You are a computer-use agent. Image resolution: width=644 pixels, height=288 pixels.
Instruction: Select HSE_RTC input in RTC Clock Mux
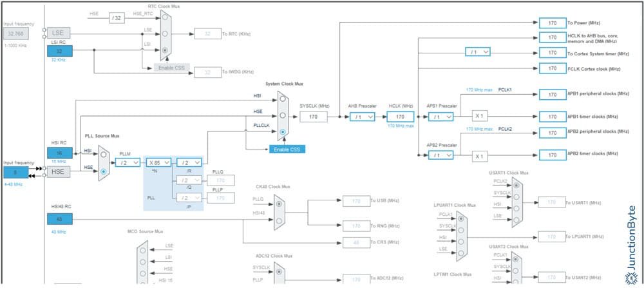tap(165, 18)
